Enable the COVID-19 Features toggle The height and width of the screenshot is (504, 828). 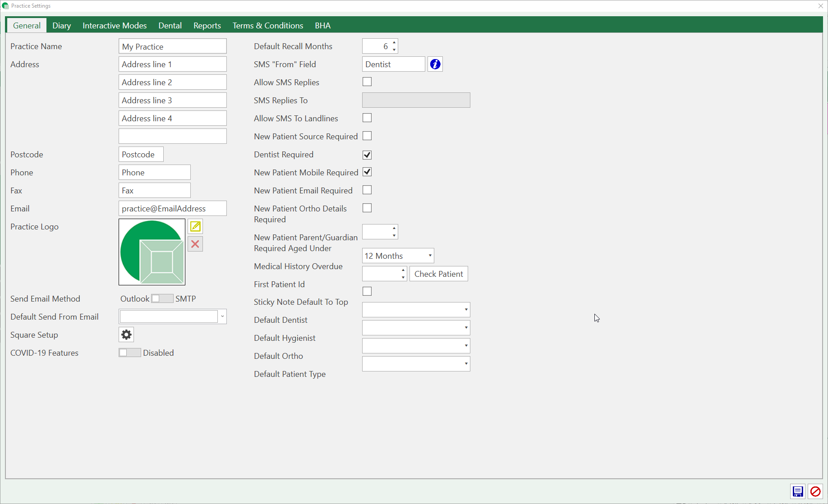point(130,353)
